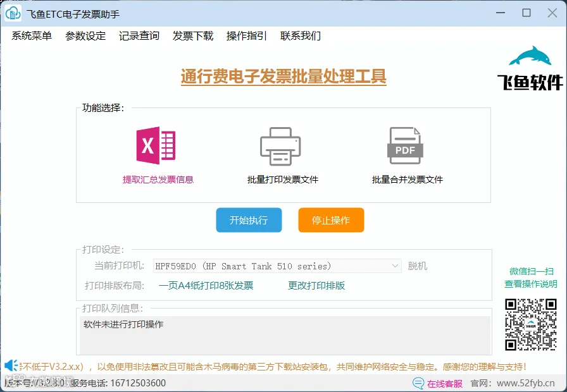
Task: Click the dolphin 飞鱼软件 logo
Action: coord(530,68)
